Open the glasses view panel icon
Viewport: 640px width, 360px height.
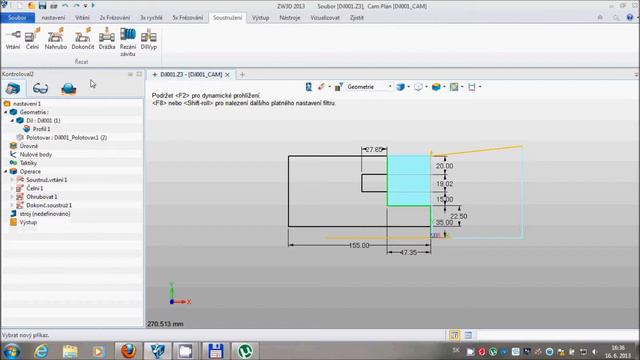tap(40, 88)
